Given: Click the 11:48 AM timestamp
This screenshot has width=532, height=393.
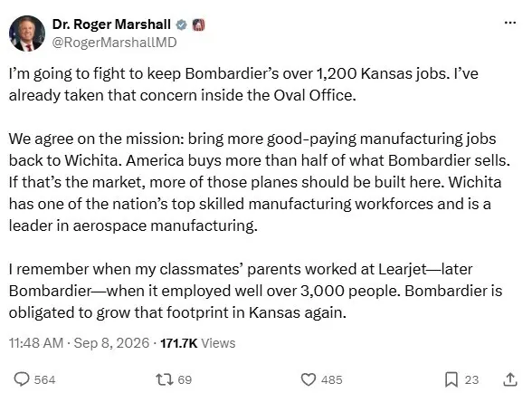Looking at the screenshot, I should (36, 343).
